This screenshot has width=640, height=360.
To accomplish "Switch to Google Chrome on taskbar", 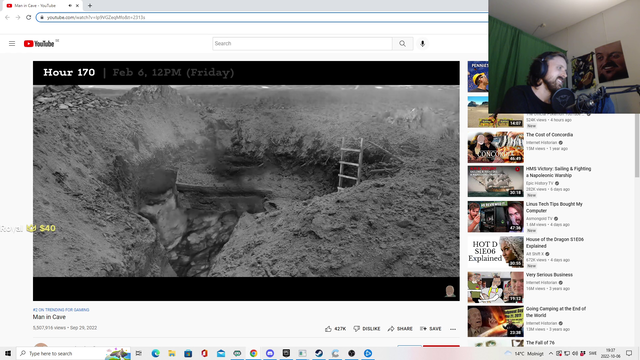I will [x=253, y=353].
